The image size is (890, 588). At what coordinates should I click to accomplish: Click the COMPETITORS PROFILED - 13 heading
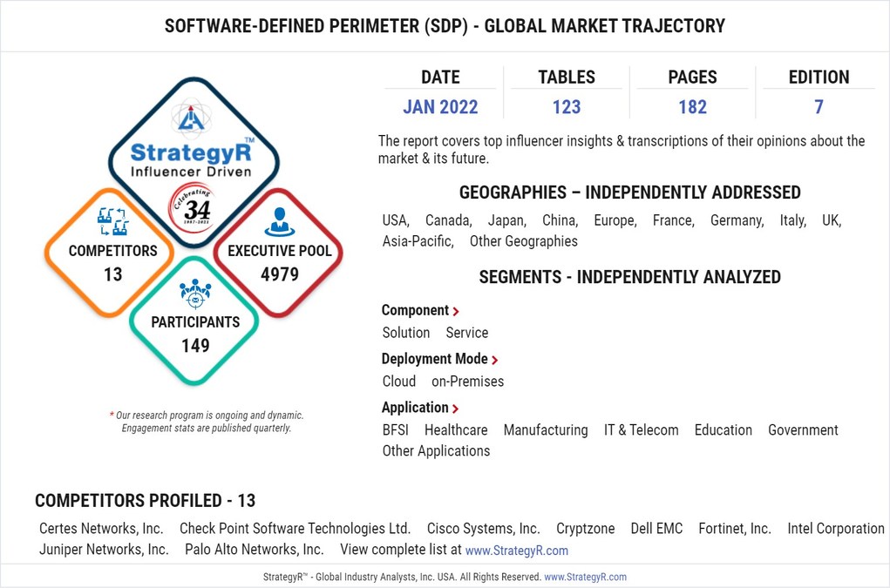pos(146,501)
